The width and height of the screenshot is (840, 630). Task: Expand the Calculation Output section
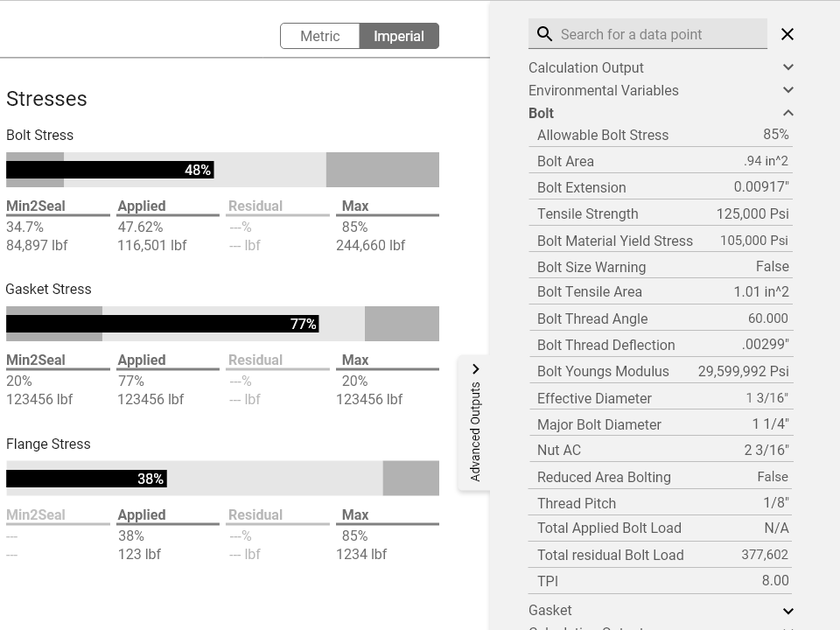click(787, 66)
